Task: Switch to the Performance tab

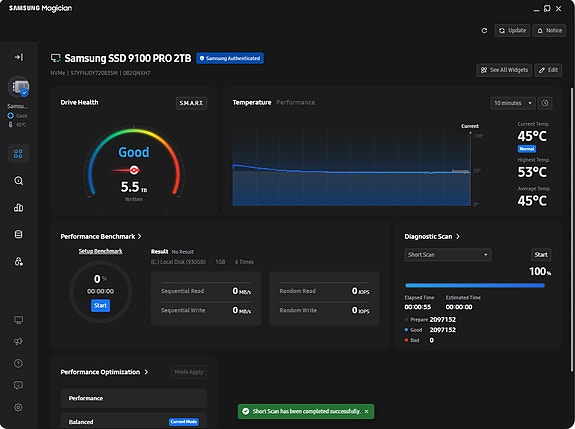Action: (296, 103)
